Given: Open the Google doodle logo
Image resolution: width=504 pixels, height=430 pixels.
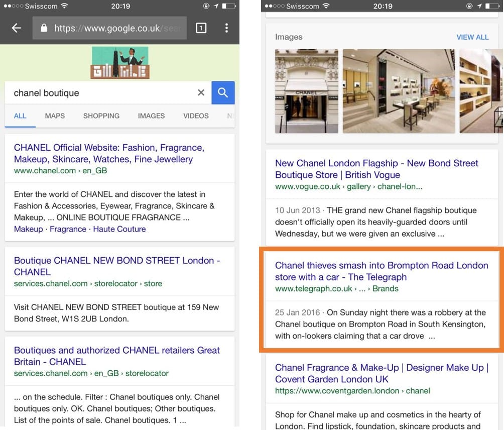Looking at the screenshot, I should coord(120,62).
